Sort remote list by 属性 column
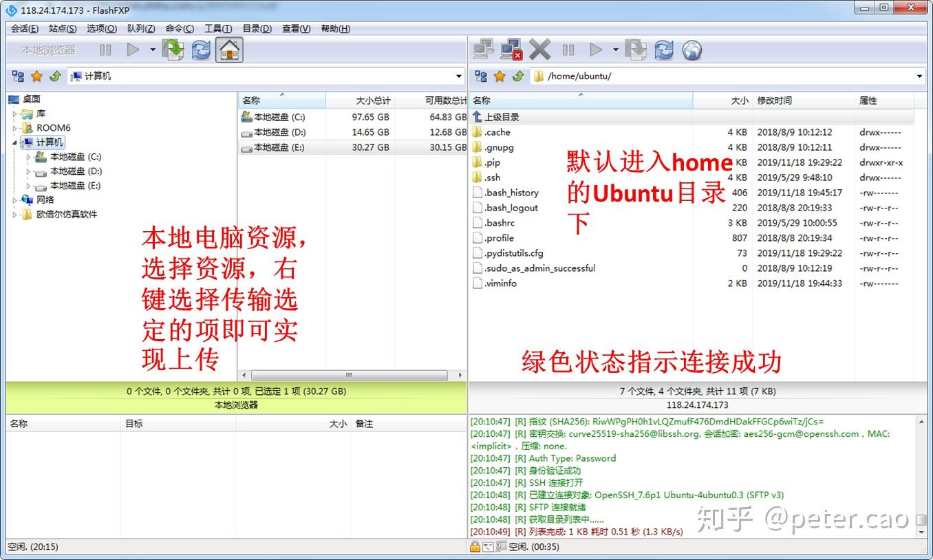The width and height of the screenshot is (933, 560). coord(884,100)
